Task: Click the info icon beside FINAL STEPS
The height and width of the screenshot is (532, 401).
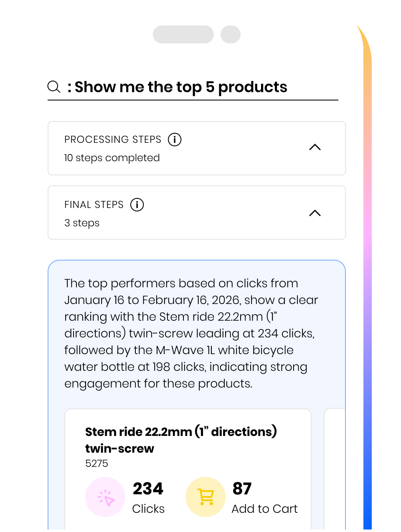Action: 137,205
